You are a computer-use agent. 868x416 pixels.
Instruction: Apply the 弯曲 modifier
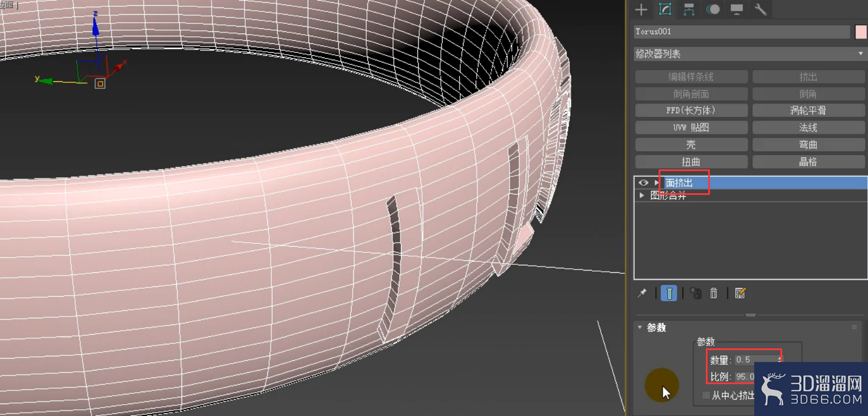click(x=808, y=145)
